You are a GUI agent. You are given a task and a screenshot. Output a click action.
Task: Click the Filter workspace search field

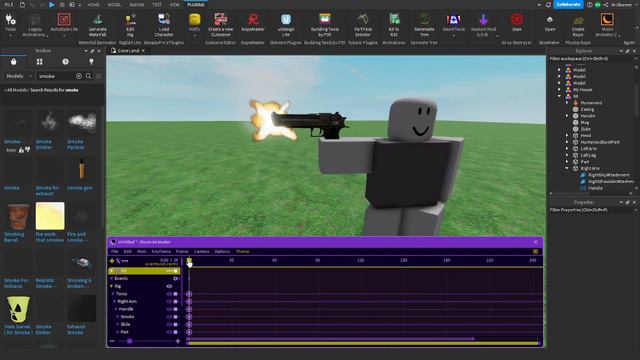pos(590,59)
